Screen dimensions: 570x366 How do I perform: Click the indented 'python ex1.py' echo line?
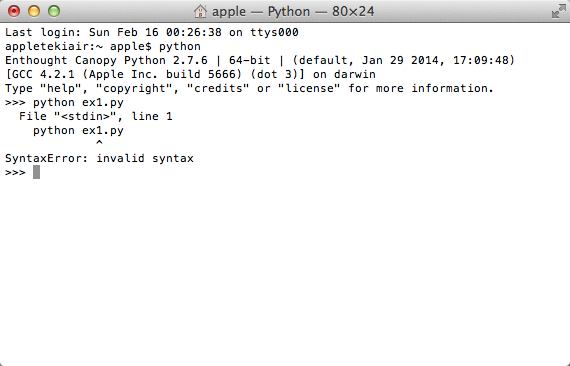79,130
